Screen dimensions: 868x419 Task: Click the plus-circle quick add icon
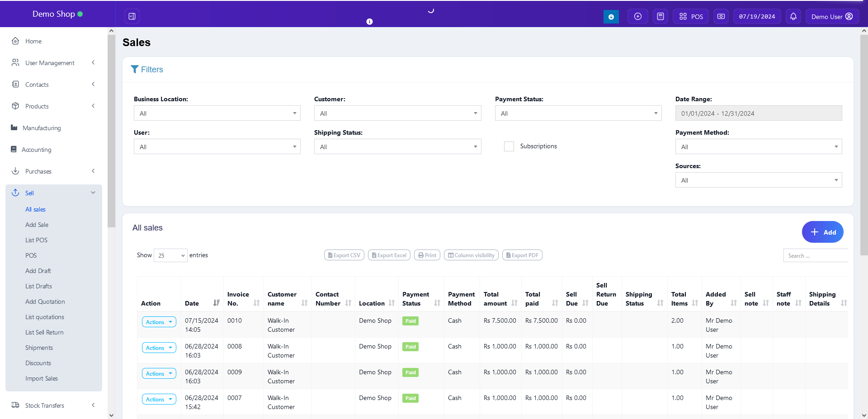(638, 16)
